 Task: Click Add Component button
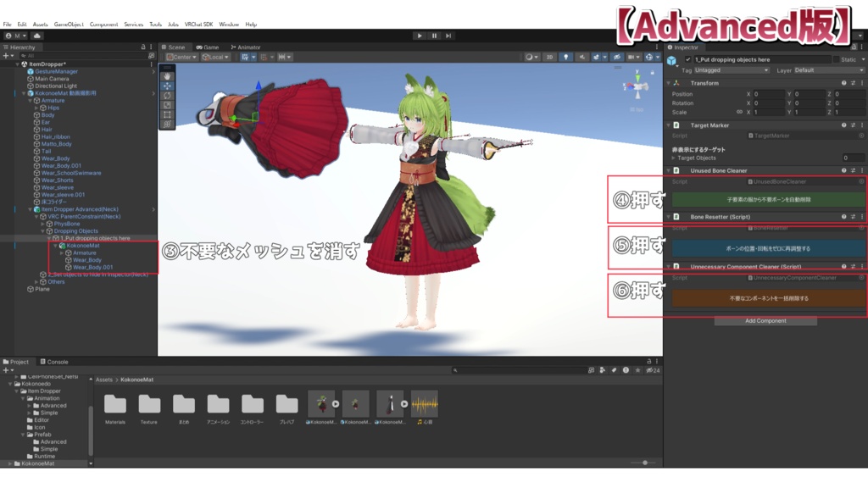click(x=765, y=321)
